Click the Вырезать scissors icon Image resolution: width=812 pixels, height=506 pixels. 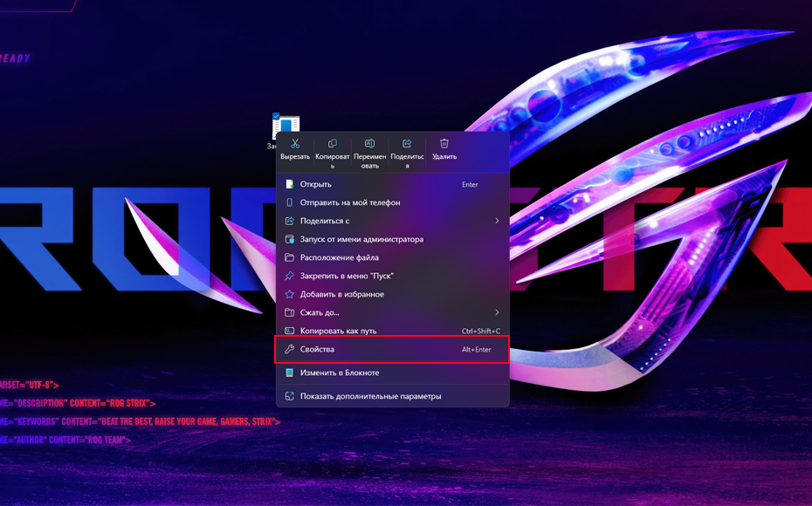tap(295, 143)
